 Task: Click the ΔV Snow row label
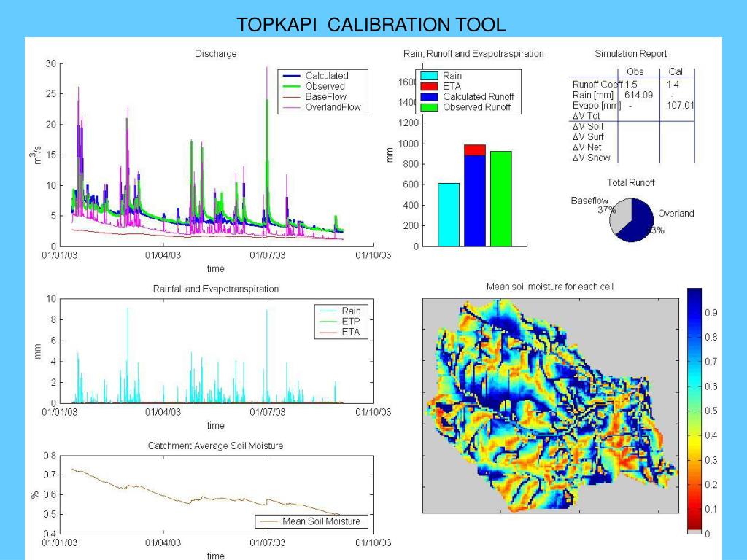tap(591, 157)
